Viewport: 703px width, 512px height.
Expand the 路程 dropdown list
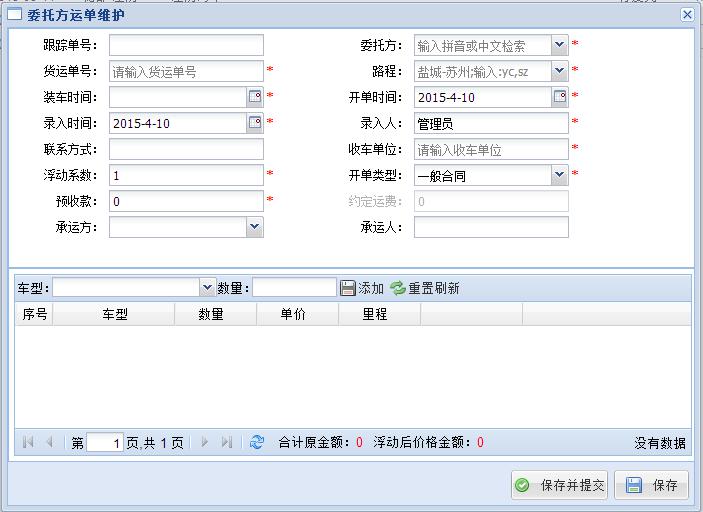[560, 71]
